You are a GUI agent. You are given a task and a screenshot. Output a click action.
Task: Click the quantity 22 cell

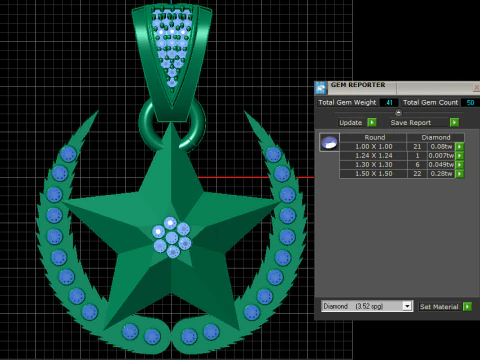point(417,173)
